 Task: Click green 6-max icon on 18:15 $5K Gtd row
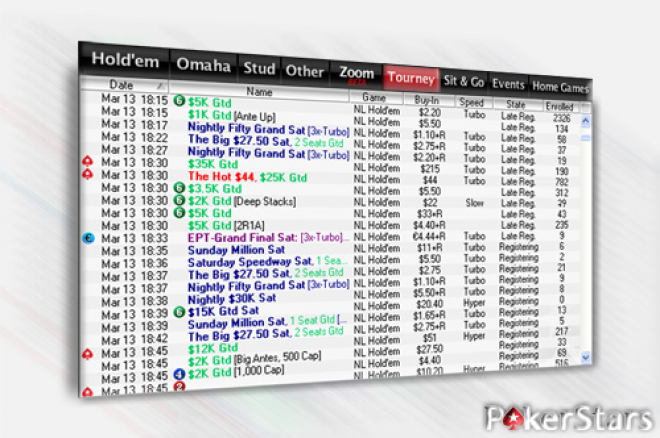179,101
